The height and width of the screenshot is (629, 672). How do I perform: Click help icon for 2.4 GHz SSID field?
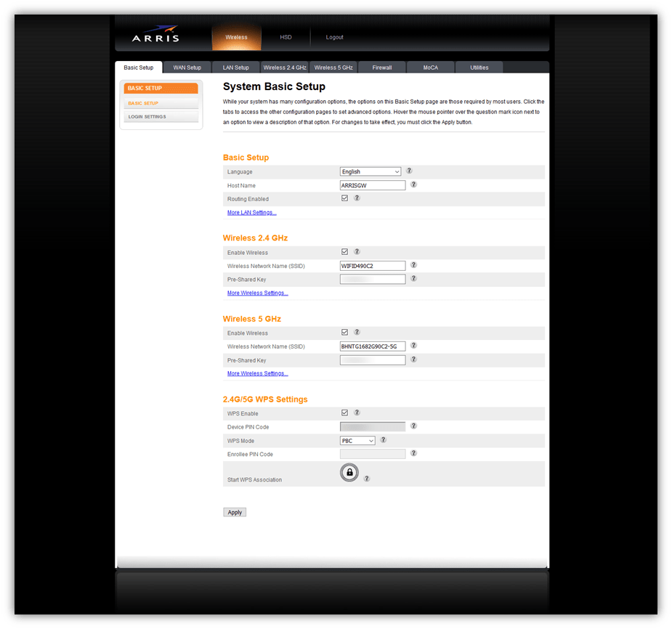tap(413, 265)
